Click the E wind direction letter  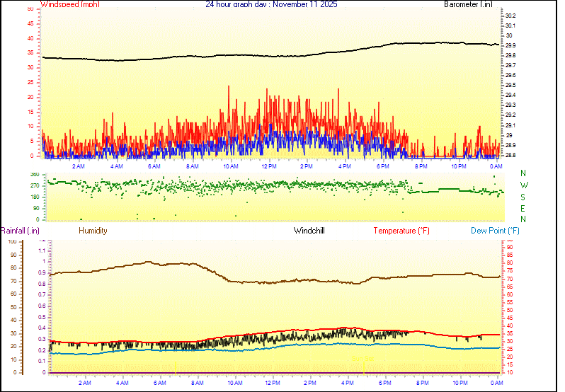click(x=523, y=209)
